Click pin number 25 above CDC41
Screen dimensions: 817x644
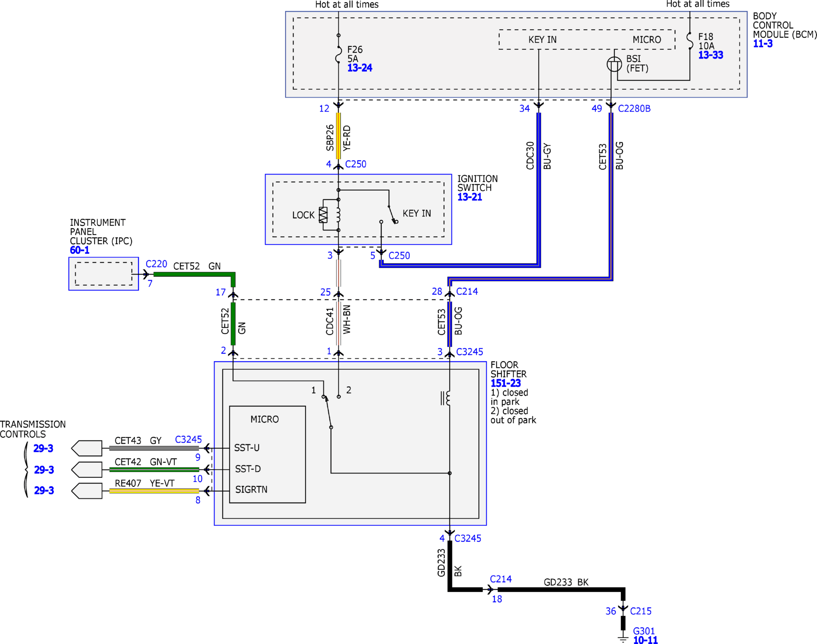click(x=325, y=293)
